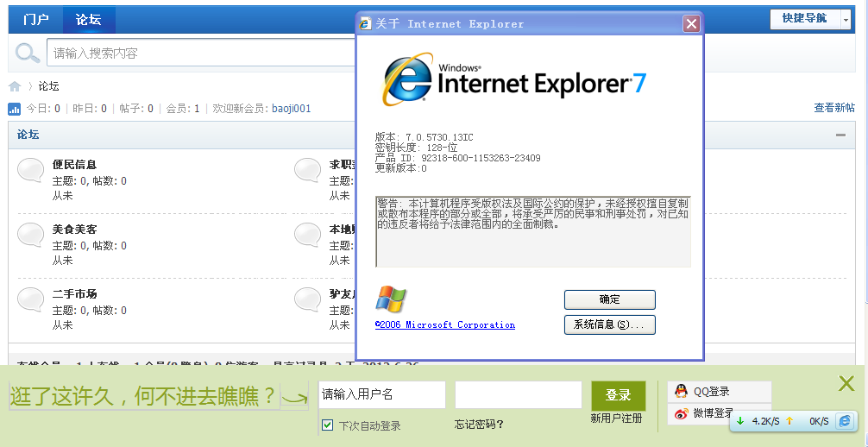Focus the empty password field
The image size is (868, 447).
click(x=519, y=395)
